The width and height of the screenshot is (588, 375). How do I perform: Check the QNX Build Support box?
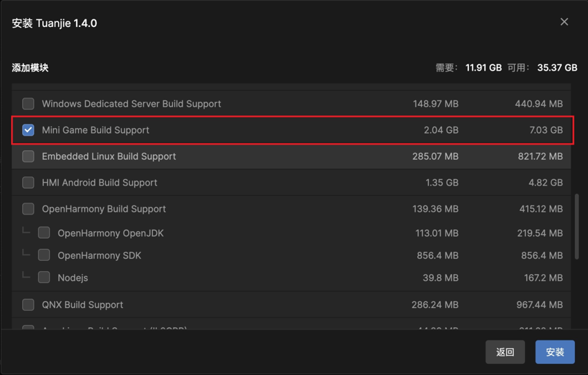click(x=28, y=304)
